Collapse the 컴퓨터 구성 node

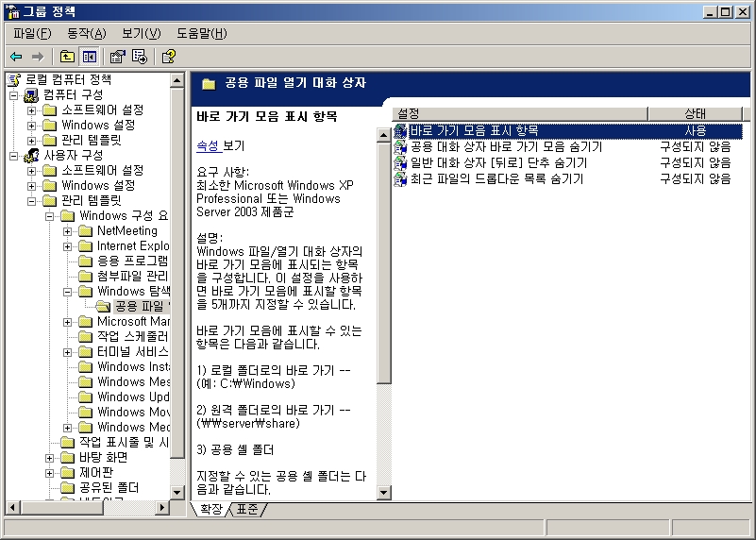14,95
